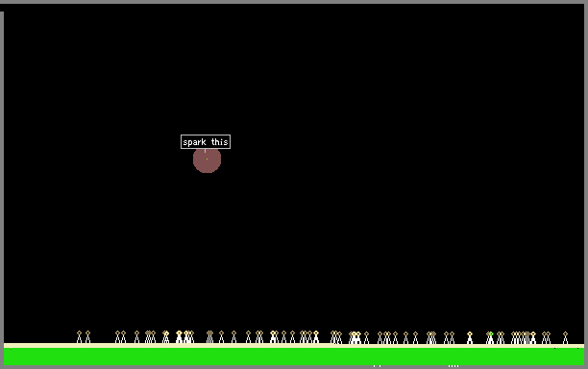Select the stick figure with the green head

[x=491, y=337]
